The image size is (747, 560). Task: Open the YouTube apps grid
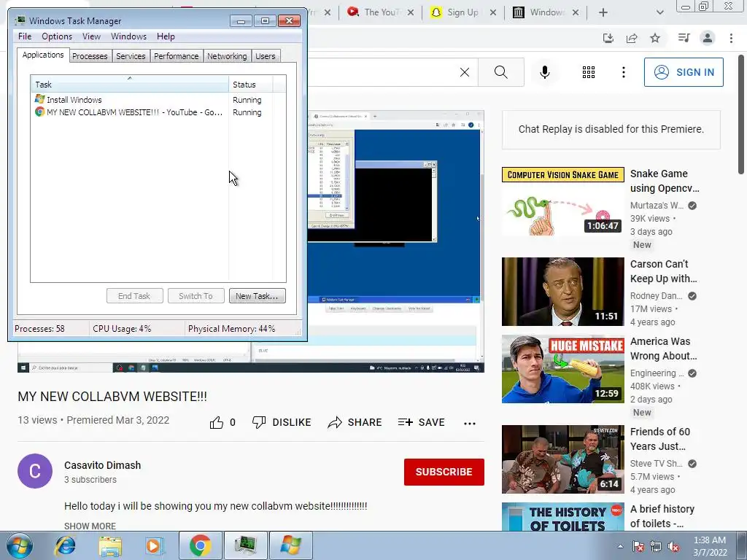pyautogui.click(x=589, y=72)
